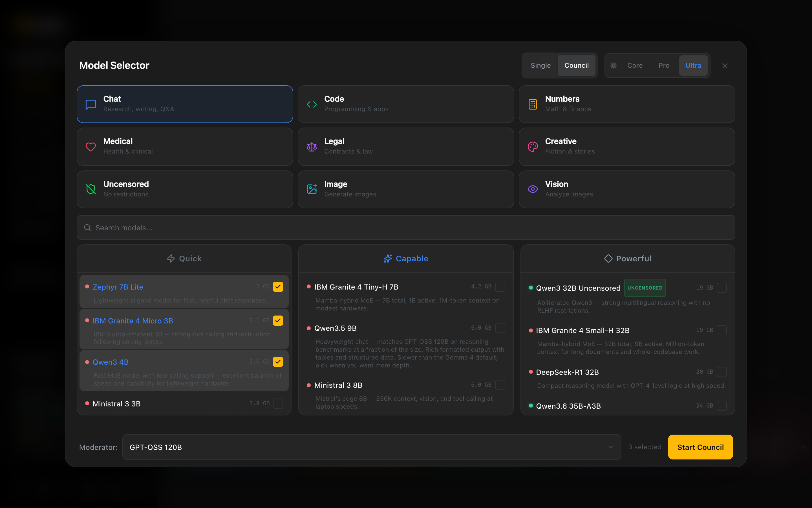Image resolution: width=812 pixels, height=508 pixels.
Task: Select the Medical category card
Action: pos(185,146)
